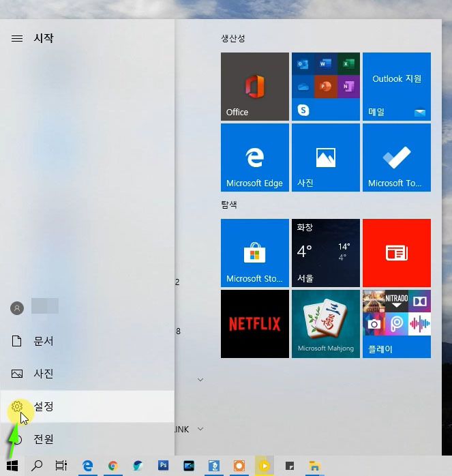Viewport: 452px width, 476px height.
Task: Launch Excel from the Office tile group
Action: [x=348, y=64]
